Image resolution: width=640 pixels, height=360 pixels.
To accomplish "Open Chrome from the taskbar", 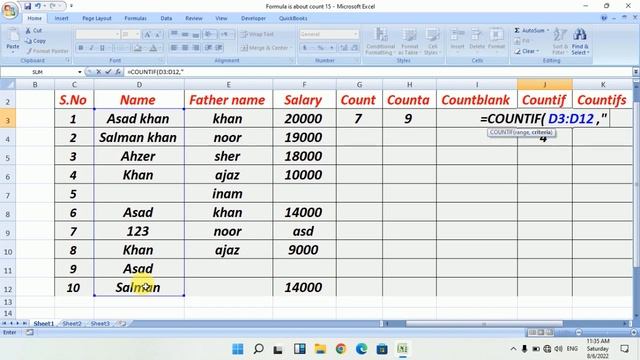I will 341,349.
